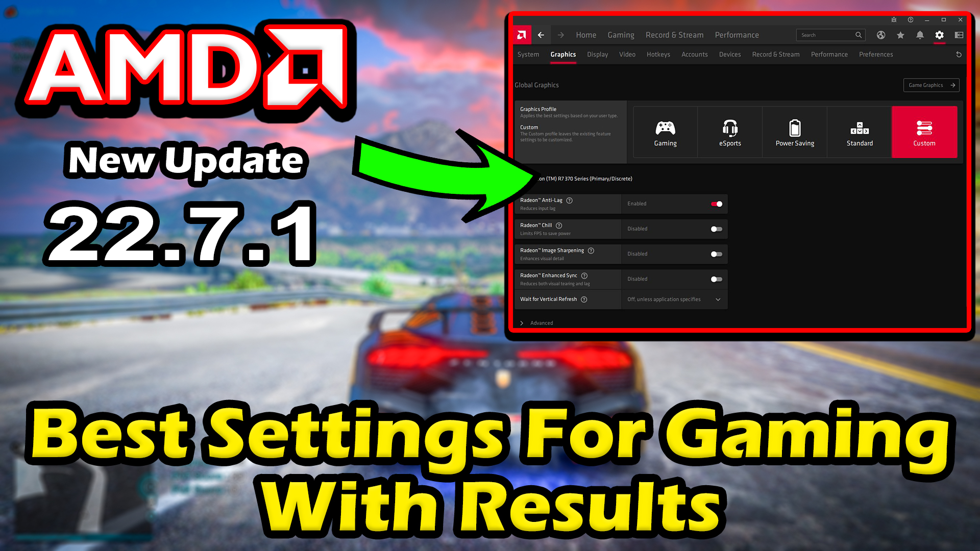Click the search input field

(828, 35)
